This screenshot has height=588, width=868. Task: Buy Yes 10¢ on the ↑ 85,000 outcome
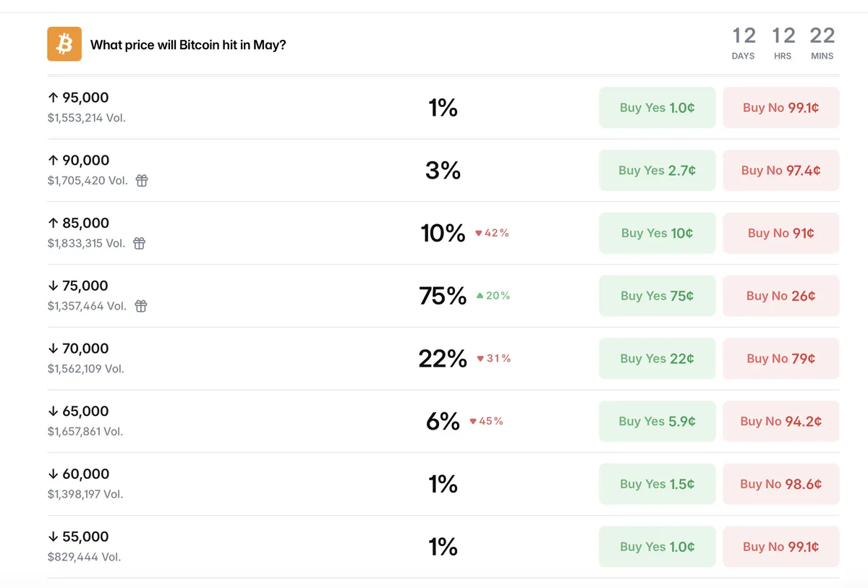click(x=658, y=233)
